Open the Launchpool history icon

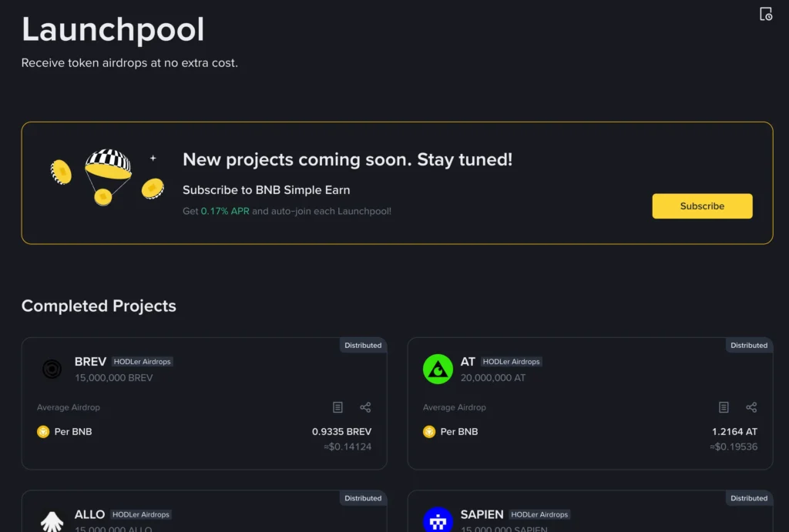pos(766,14)
